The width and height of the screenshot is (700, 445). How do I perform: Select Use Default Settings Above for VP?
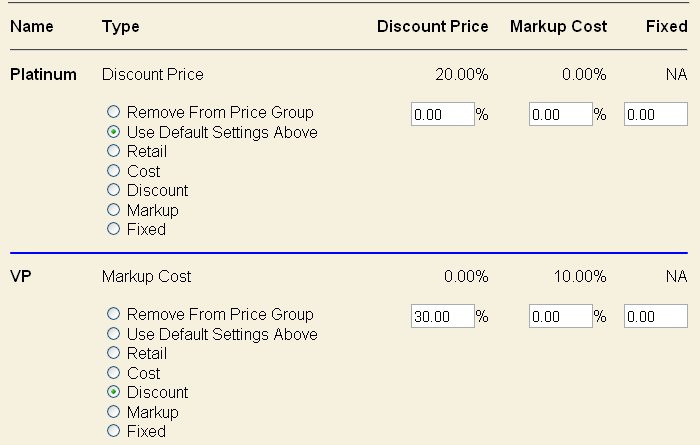pyautogui.click(x=114, y=334)
